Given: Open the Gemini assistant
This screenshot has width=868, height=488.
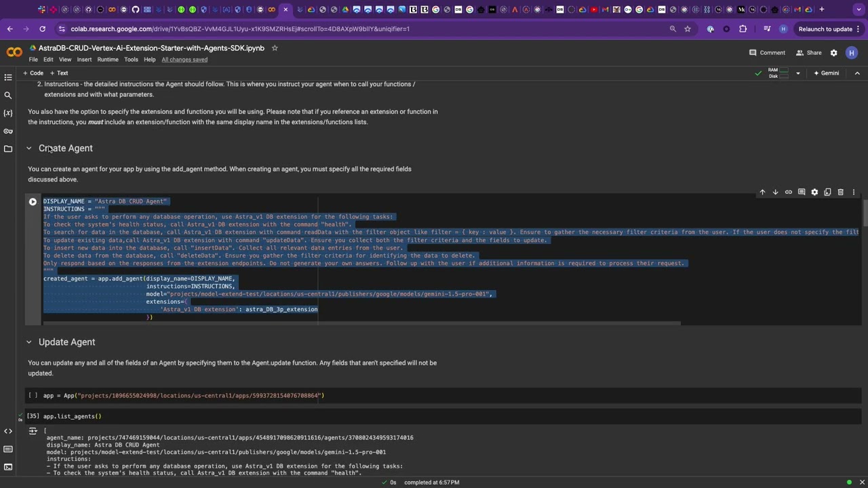Looking at the screenshot, I should (826, 73).
